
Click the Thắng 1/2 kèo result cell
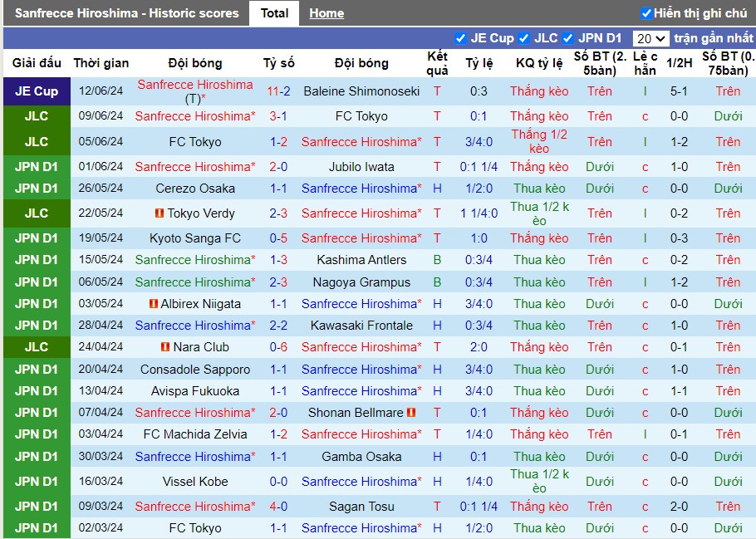pos(539,141)
